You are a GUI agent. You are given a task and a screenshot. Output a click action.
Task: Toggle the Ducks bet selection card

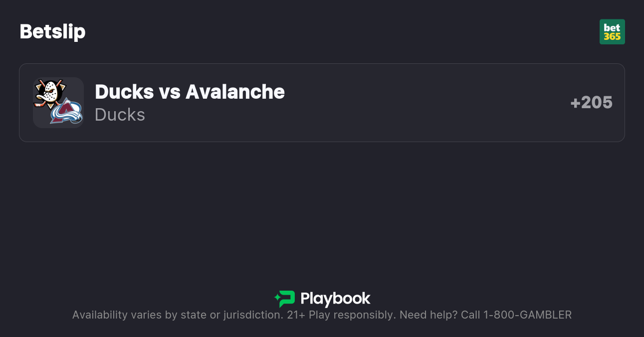coord(322,102)
